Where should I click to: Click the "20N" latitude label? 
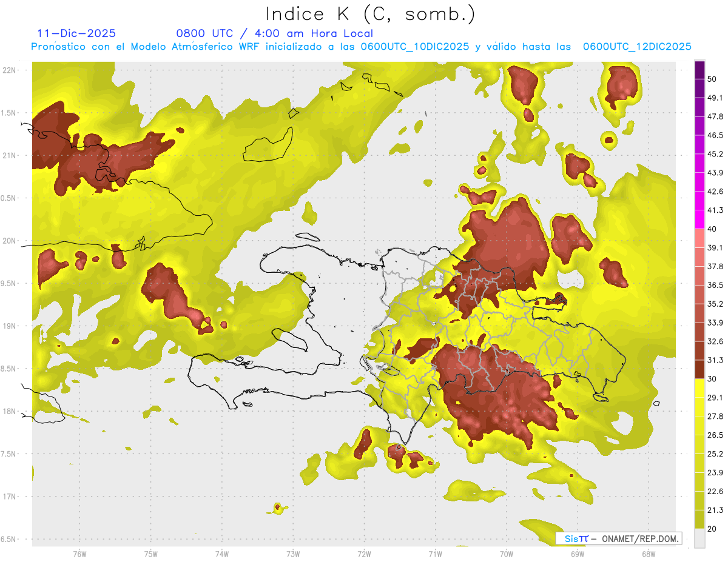click(x=10, y=241)
